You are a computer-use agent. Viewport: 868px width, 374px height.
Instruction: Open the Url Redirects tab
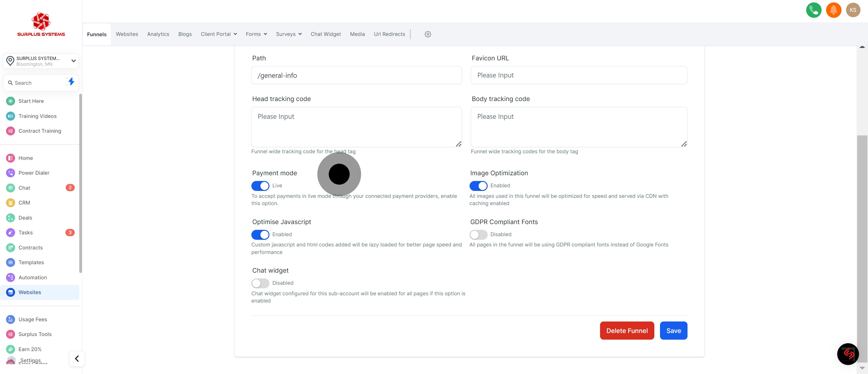[389, 34]
